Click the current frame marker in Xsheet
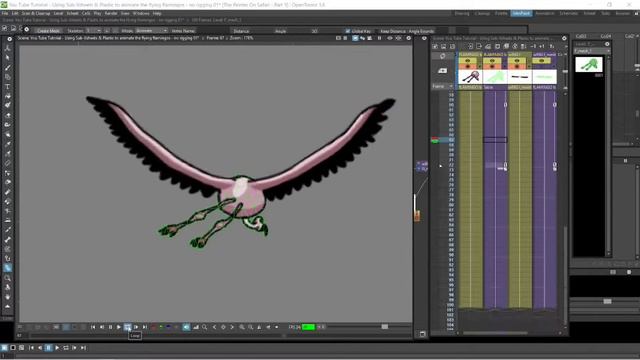This screenshot has width=640, height=360. point(435,140)
